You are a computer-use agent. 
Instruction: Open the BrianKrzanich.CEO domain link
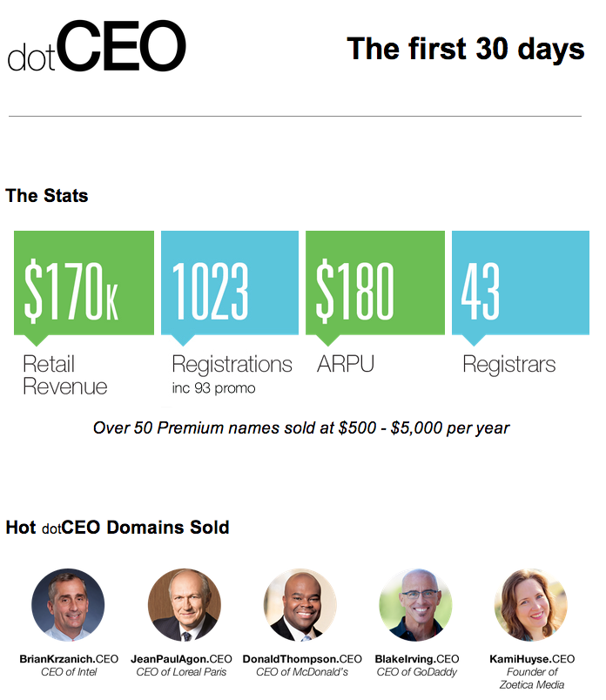coord(69,659)
